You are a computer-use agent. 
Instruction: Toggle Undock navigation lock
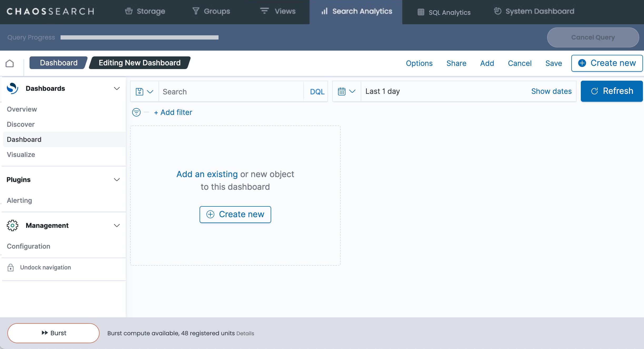(11, 268)
